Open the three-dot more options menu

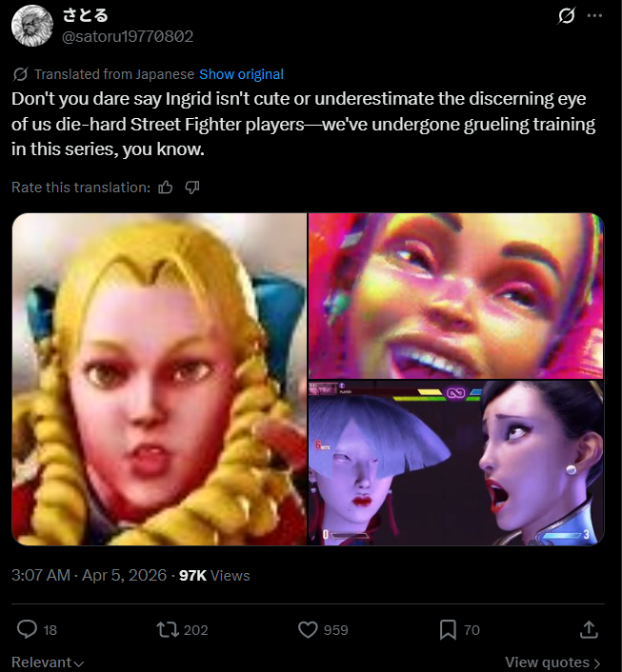coord(594,16)
